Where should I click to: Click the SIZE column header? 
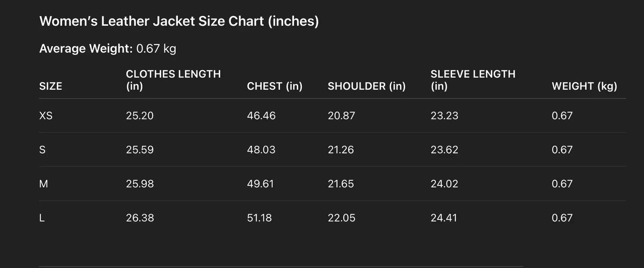click(x=50, y=86)
